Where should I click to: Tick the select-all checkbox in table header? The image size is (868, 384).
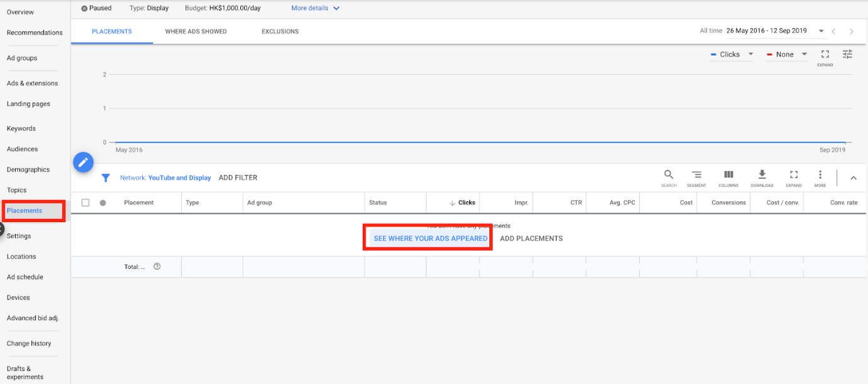coord(86,203)
